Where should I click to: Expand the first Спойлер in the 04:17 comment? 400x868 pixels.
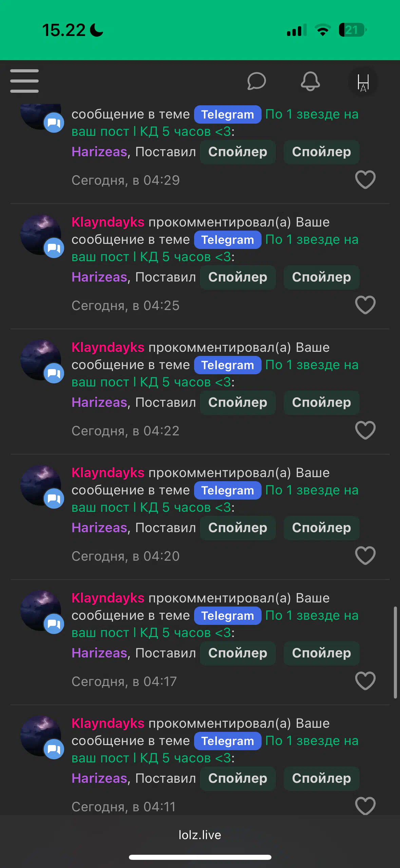(x=238, y=653)
